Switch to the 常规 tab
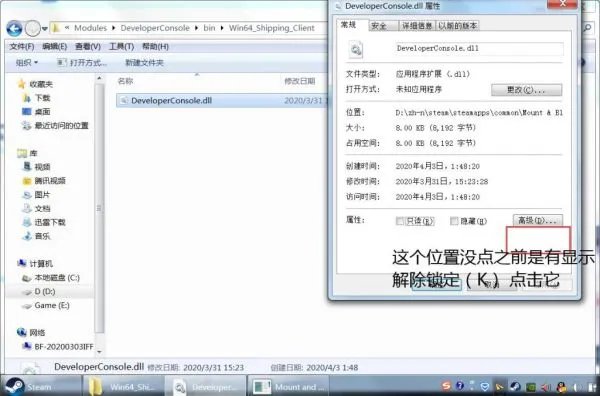Viewport: 600px width, 396px height. point(349,25)
